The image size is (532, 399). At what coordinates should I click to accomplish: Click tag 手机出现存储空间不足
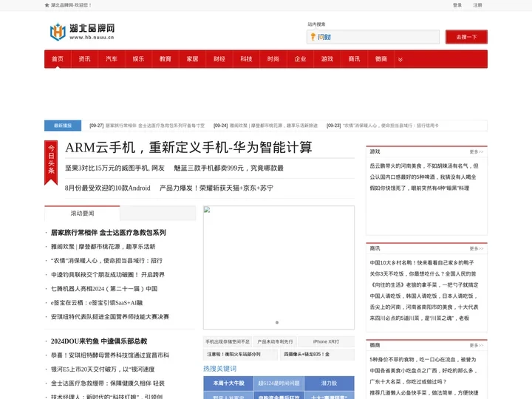coord(228,341)
